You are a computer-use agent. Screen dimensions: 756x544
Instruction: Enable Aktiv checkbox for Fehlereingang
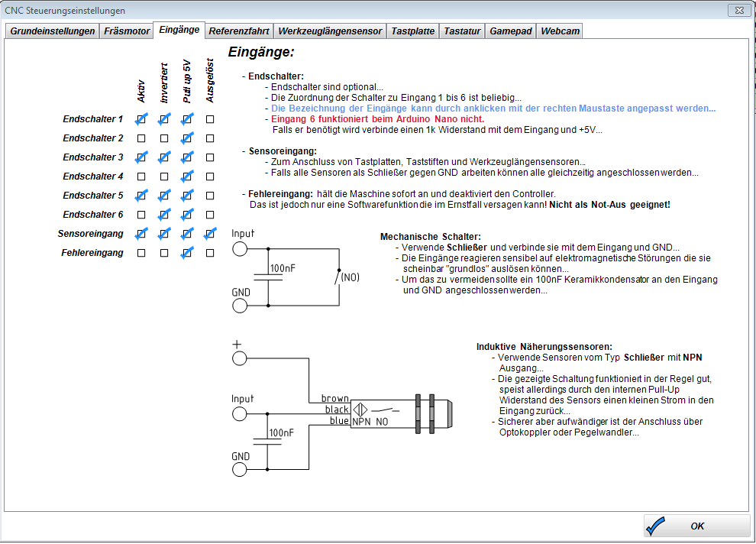[x=141, y=253]
